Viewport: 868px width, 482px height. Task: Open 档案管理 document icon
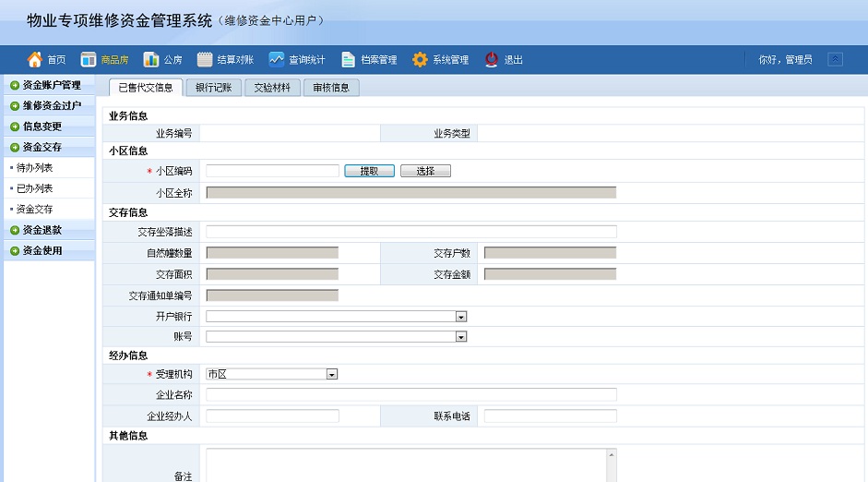pyautogui.click(x=349, y=60)
